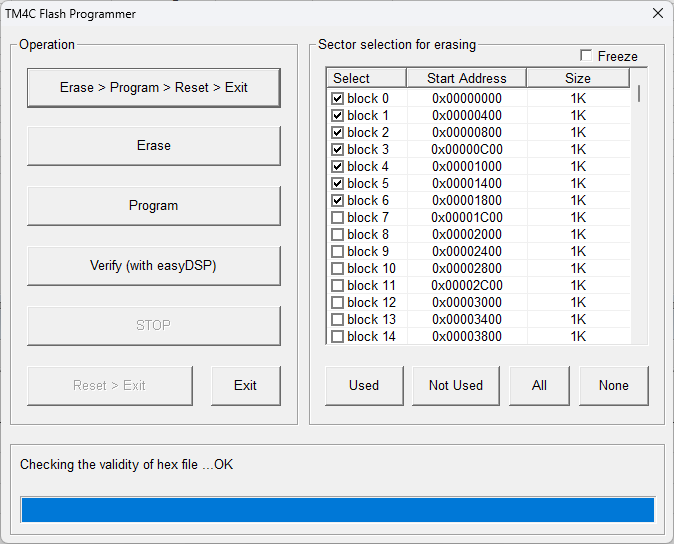Click the status text 'Checking the validity of hex file ...OK'
This screenshot has width=674, height=544.
click(x=126, y=465)
